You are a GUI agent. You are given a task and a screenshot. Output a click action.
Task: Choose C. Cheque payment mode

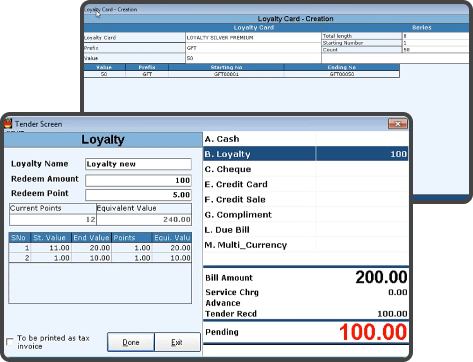pos(306,169)
